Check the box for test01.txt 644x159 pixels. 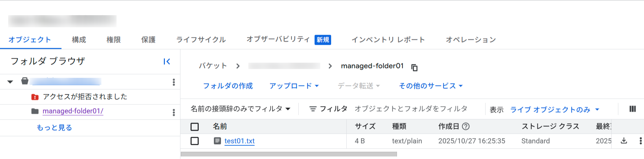[x=195, y=141]
